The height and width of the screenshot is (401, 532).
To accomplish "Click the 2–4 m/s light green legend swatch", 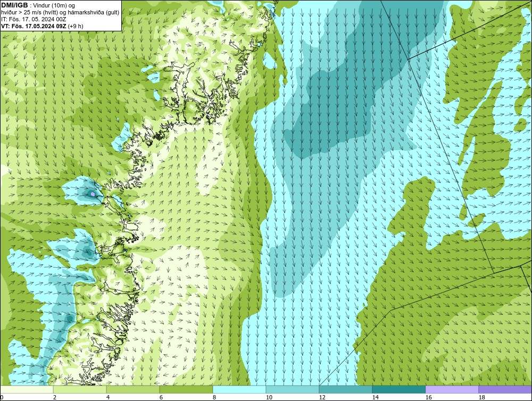I will click(x=80, y=389).
